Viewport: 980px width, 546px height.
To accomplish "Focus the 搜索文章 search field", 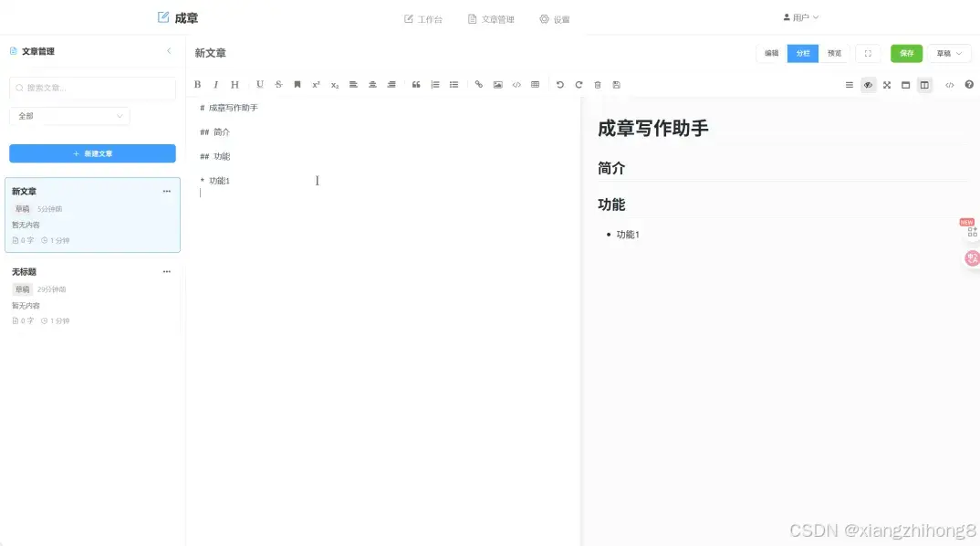I will click(92, 89).
